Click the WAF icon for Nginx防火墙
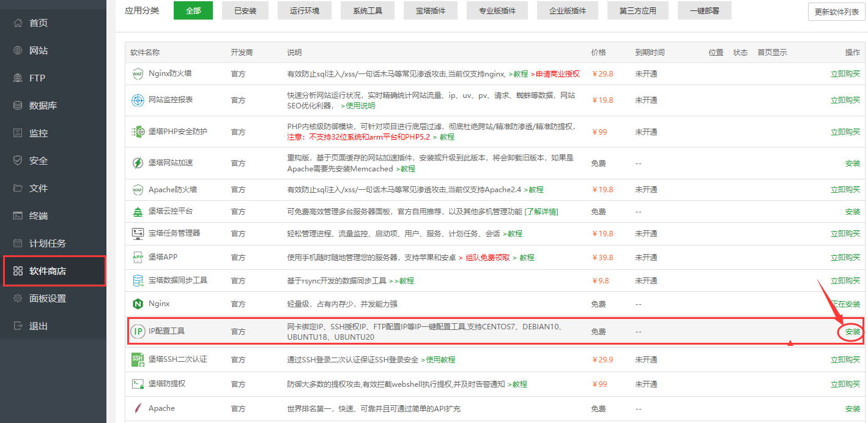 tap(138, 74)
